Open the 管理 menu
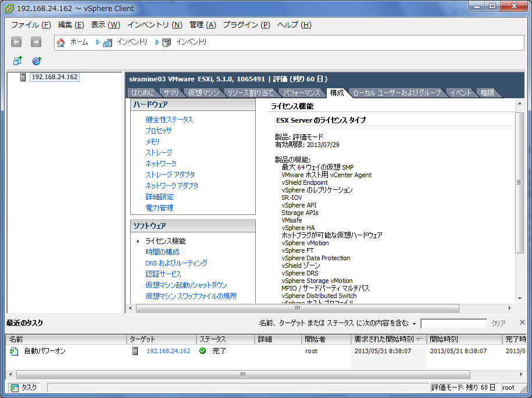Viewport: 532px width, 398px height. [x=202, y=25]
